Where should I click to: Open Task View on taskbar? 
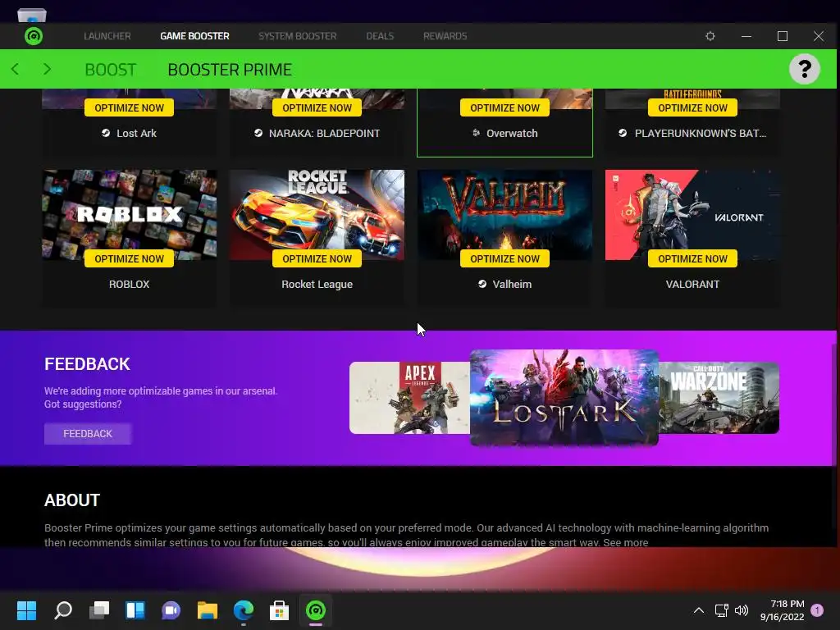coord(99,610)
